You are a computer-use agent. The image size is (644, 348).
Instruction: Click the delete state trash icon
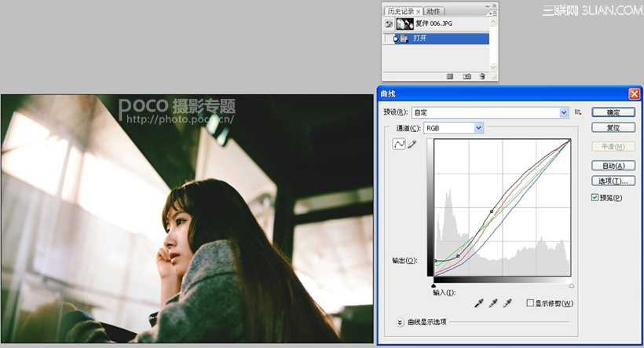tap(481, 76)
